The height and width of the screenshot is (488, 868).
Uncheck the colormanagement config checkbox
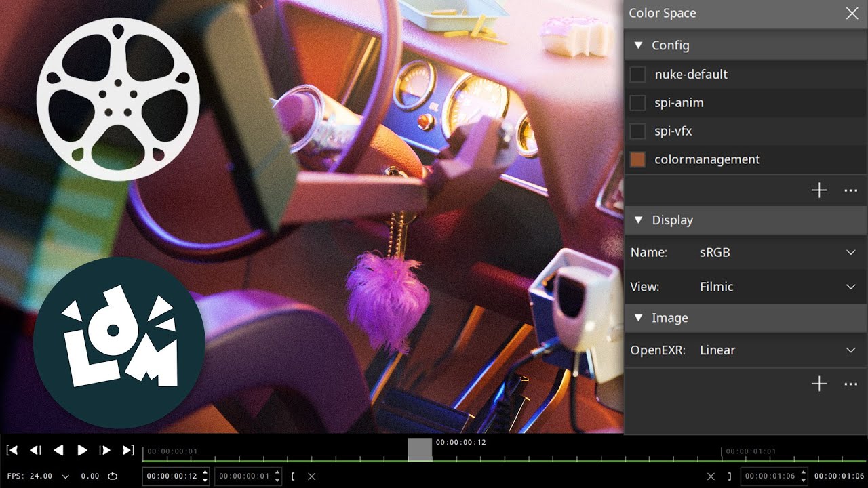pyautogui.click(x=637, y=160)
